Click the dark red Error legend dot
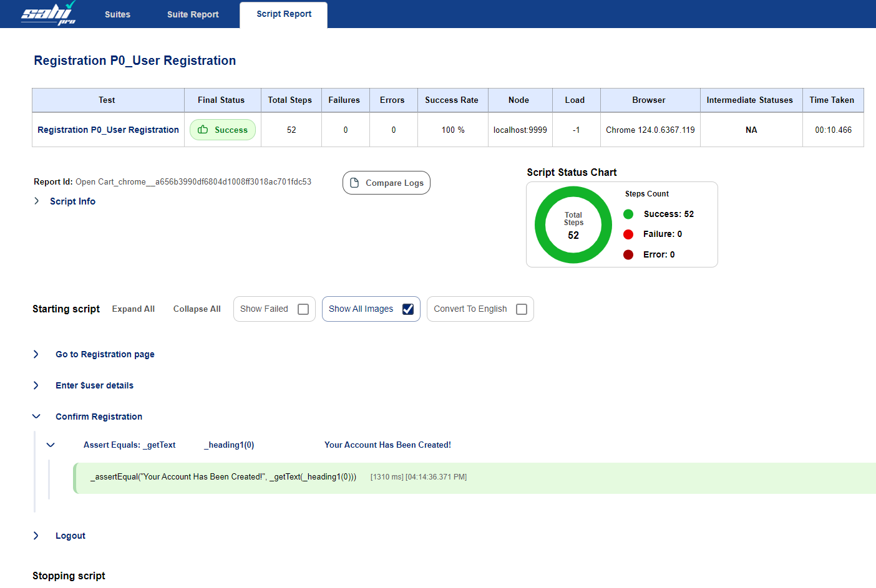 pyautogui.click(x=628, y=254)
